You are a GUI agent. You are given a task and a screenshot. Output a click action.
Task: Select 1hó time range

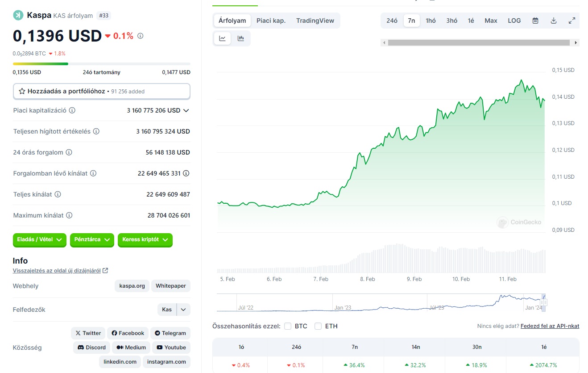coord(431,21)
